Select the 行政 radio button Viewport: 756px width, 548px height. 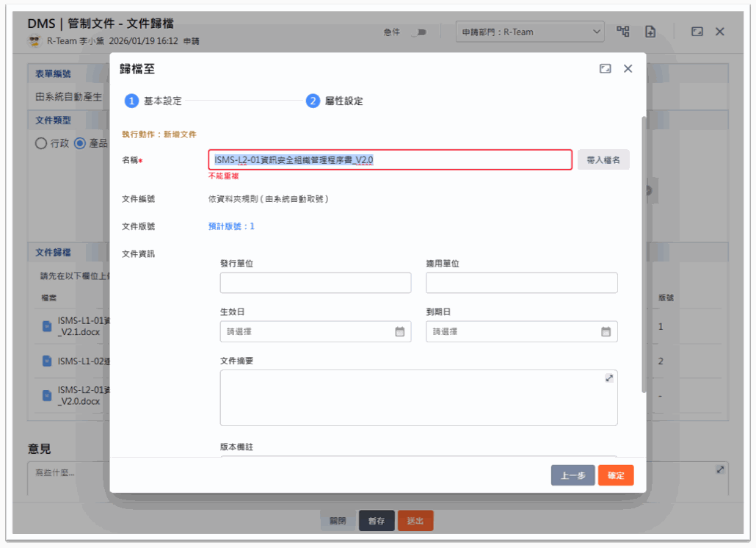[x=41, y=143]
